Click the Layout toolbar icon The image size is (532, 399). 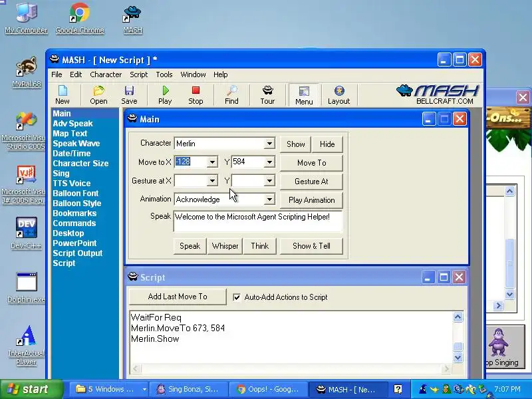338,95
